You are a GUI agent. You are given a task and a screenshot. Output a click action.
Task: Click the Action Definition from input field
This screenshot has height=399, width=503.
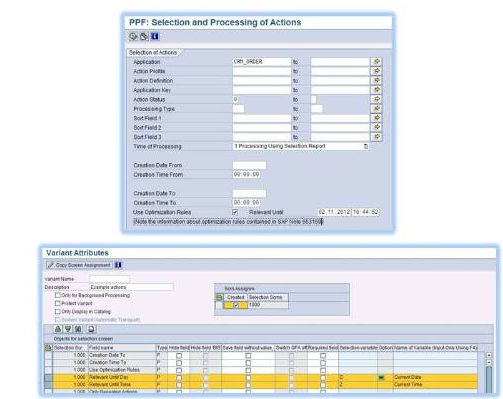click(262, 80)
